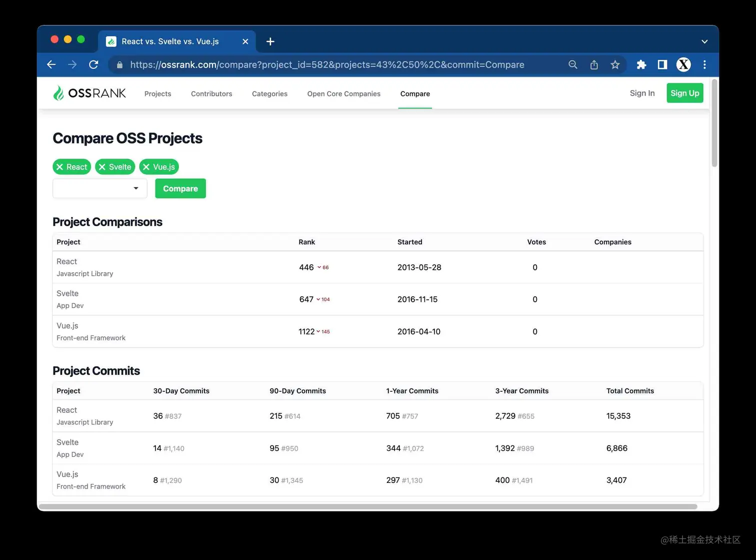The width and height of the screenshot is (756, 560).
Task: Collapse the browser tab list chevron
Action: pos(704,42)
